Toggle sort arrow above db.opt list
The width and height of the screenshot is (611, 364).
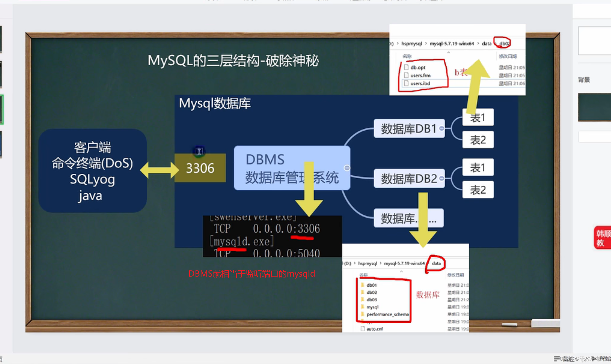(448, 52)
